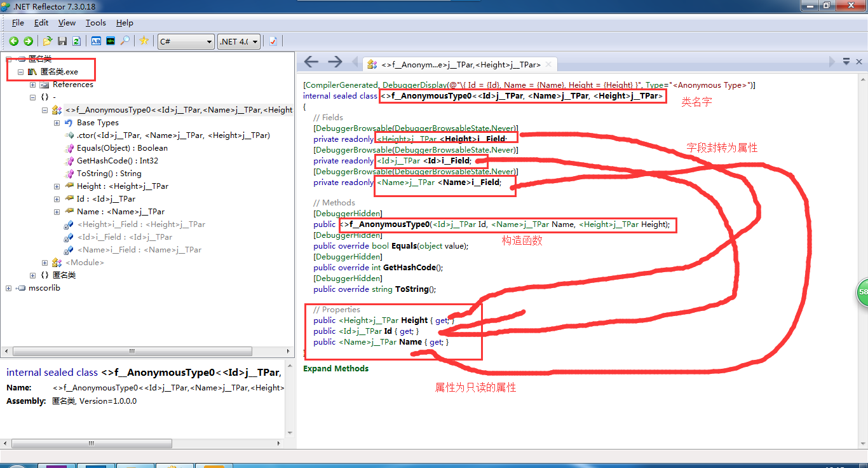
Task: Open Search with the magnifying glass icon
Action: point(125,41)
